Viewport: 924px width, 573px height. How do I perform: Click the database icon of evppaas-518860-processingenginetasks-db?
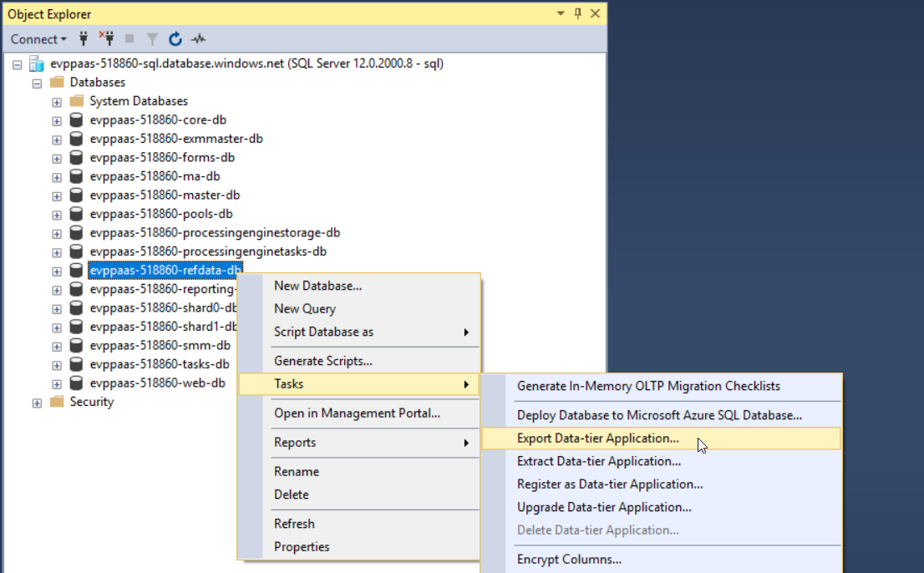pyautogui.click(x=76, y=251)
